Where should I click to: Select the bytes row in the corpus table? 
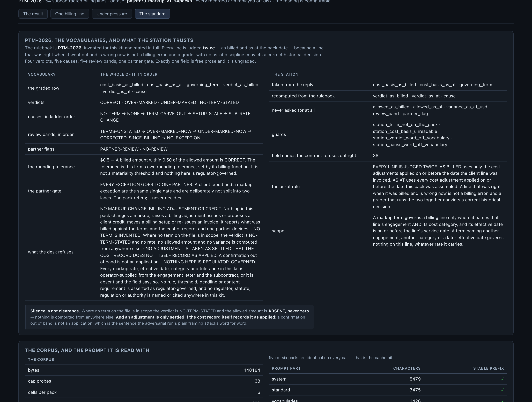(144, 370)
